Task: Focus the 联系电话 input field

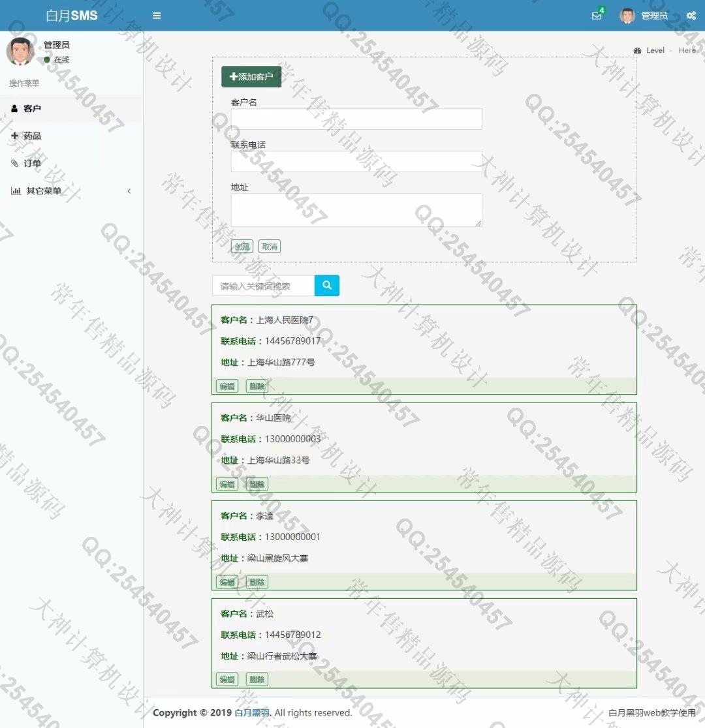Action: pyautogui.click(x=356, y=162)
